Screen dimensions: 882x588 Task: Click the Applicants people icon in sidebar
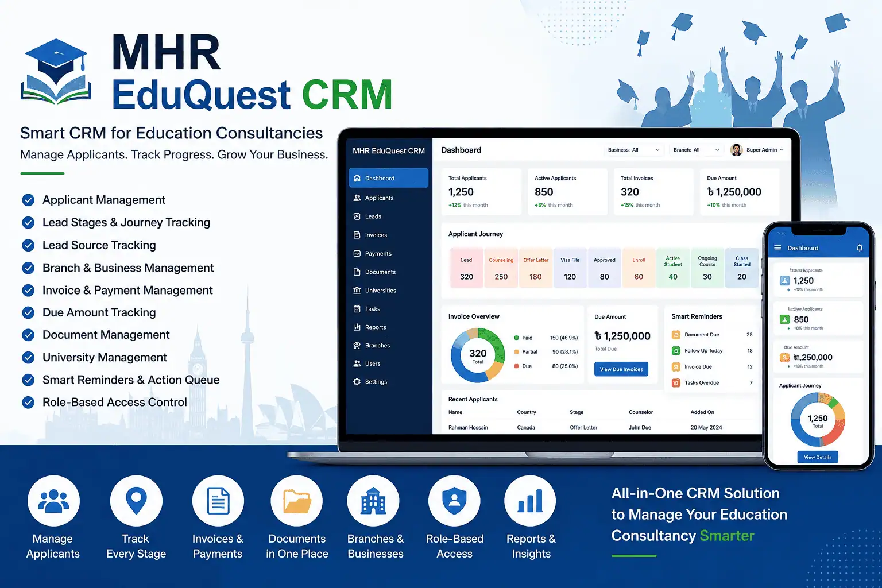coord(357,198)
